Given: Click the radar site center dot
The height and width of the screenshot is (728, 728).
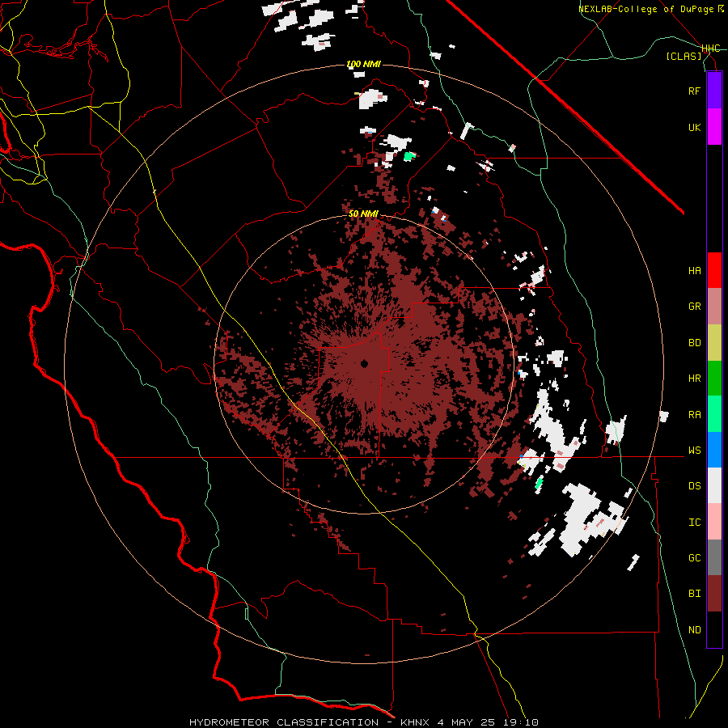Looking at the screenshot, I should click(364, 363).
